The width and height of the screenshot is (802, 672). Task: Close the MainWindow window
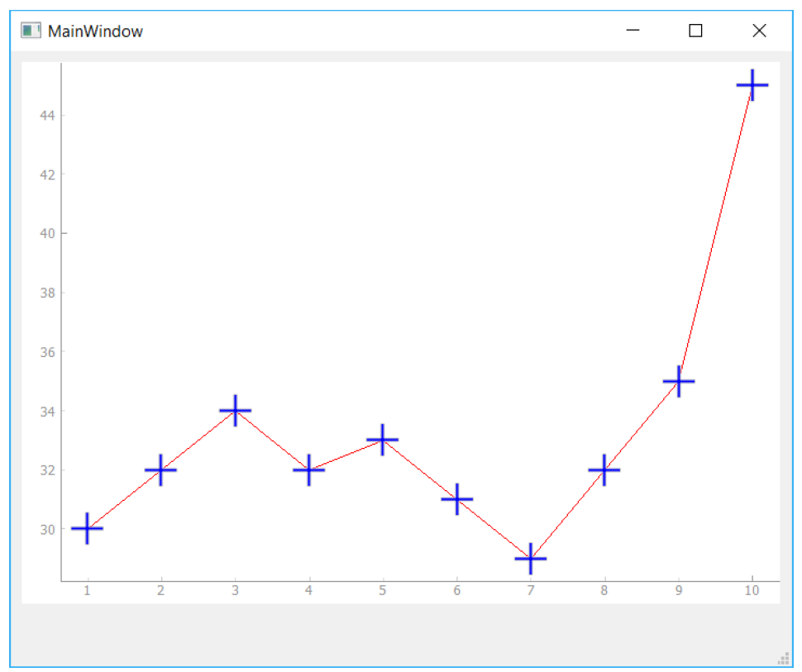(759, 31)
